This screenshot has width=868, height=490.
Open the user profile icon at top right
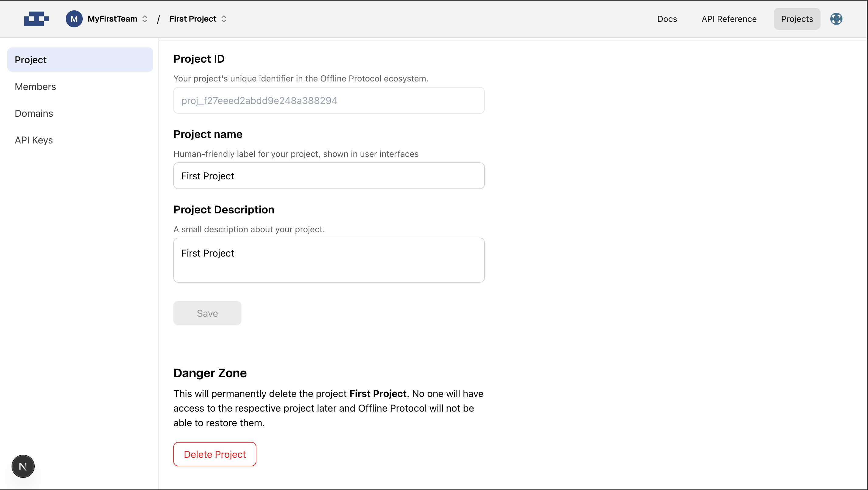click(837, 19)
